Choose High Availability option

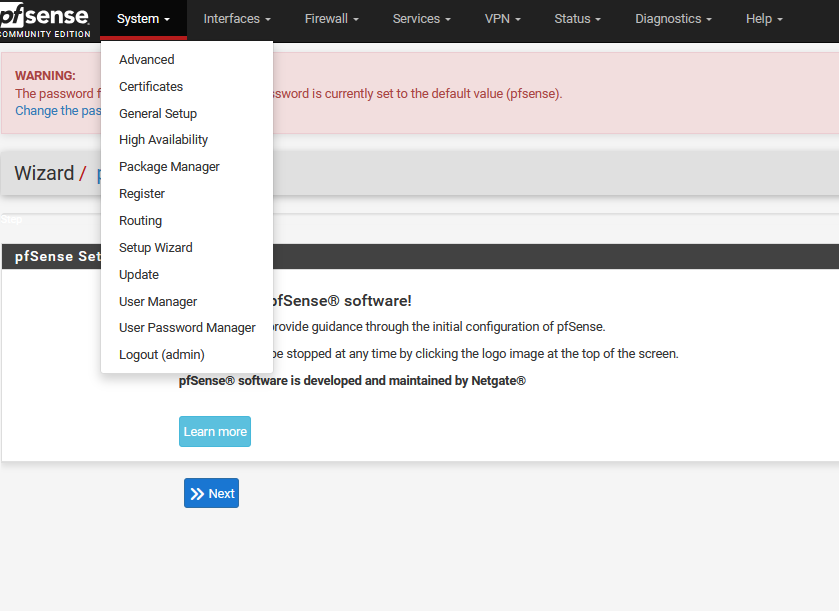163,140
